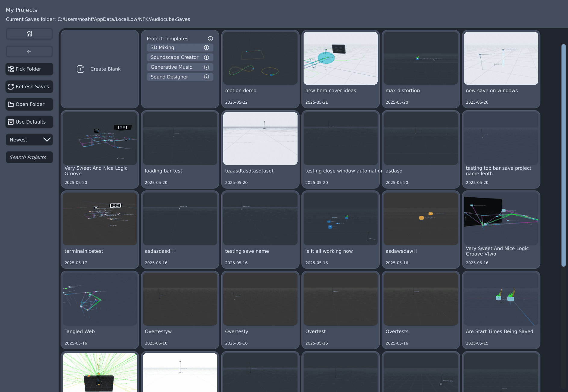Click the Current Saves folder path text

coord(98,19)
